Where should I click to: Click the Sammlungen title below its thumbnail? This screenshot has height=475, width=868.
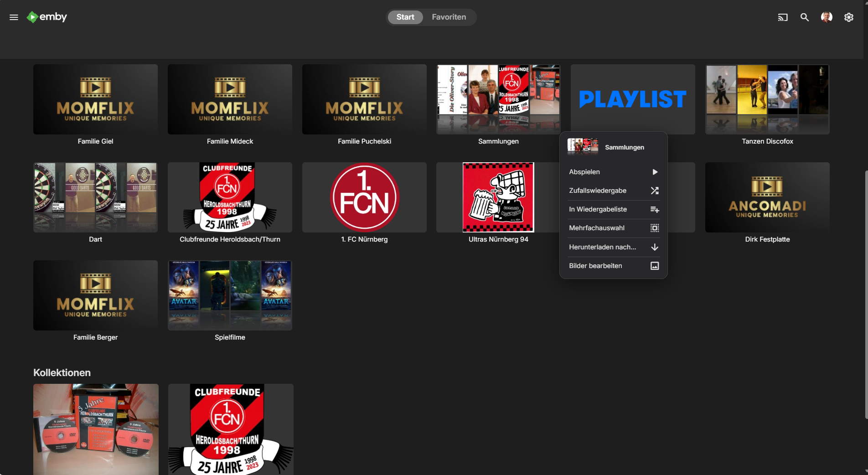tap(498, 141)
